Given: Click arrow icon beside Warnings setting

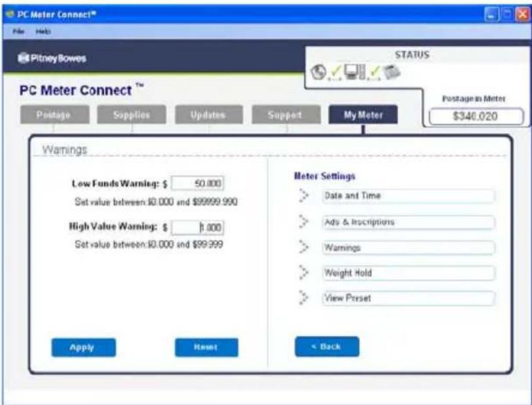Looking at the screenshot, I should point(303,247).
